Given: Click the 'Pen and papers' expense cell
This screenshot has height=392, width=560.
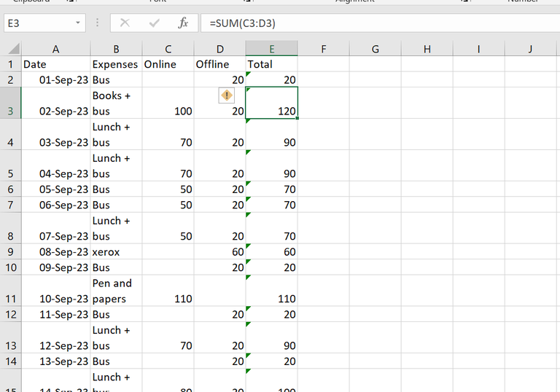Looking at the screenshot, I should click(x=116, y=291).
